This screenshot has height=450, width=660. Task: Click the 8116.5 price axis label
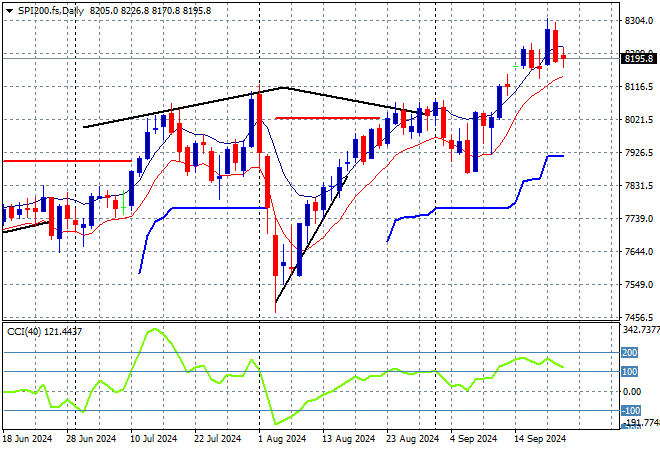click(639, 87)
